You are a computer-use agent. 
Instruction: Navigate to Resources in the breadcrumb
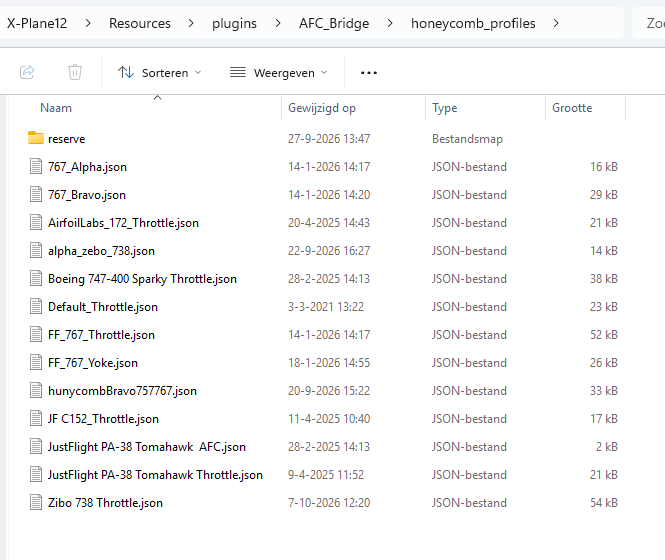(x=140, y=23)
